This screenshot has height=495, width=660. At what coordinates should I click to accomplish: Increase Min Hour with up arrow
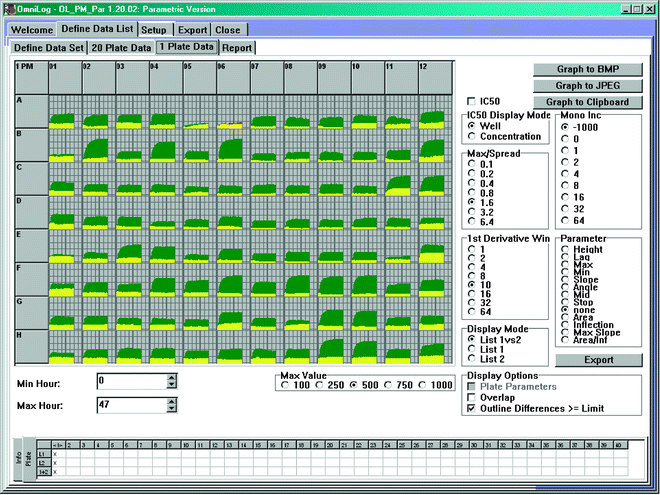click(x=171, y=378)
